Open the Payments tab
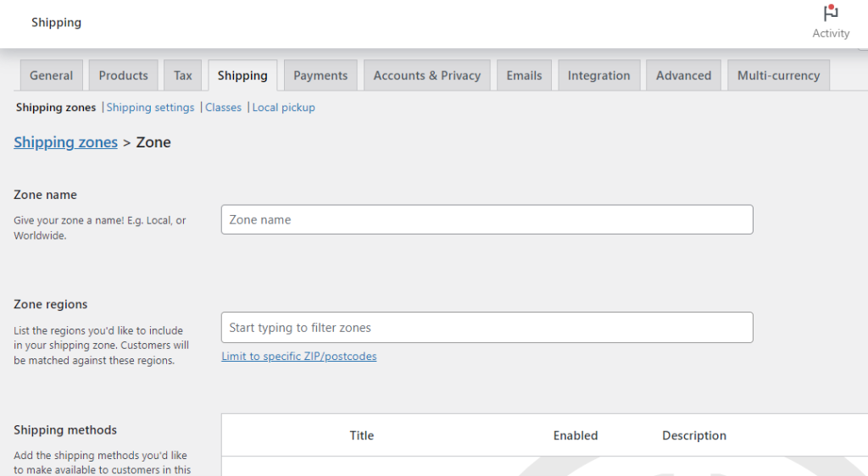This screenshot has width=868, height=476. coord(320,75)
